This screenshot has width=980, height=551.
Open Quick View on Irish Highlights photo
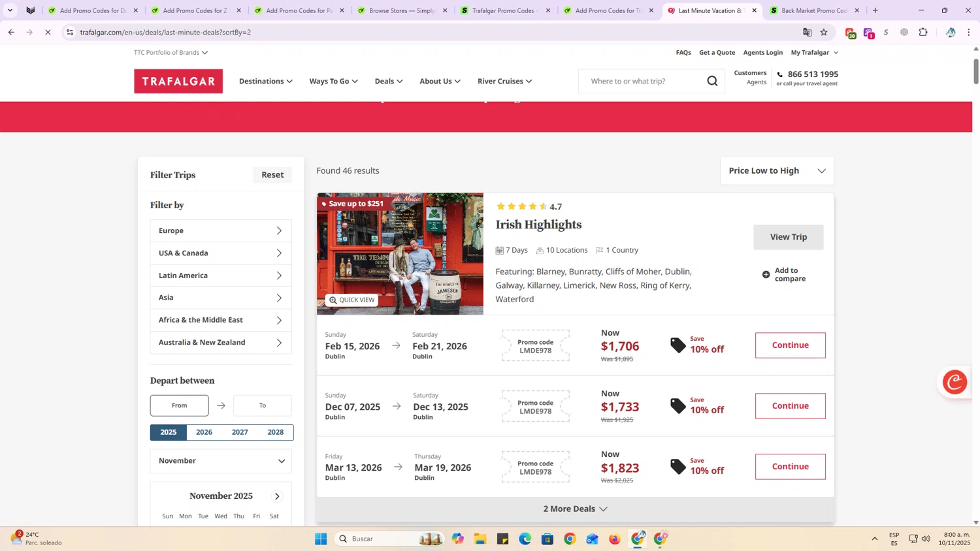click(351, 300)
